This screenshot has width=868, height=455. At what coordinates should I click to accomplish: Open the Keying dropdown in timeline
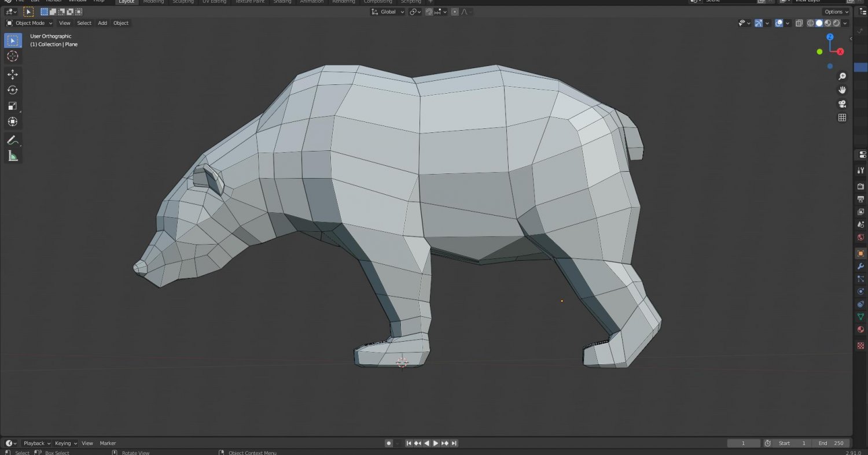65,443
